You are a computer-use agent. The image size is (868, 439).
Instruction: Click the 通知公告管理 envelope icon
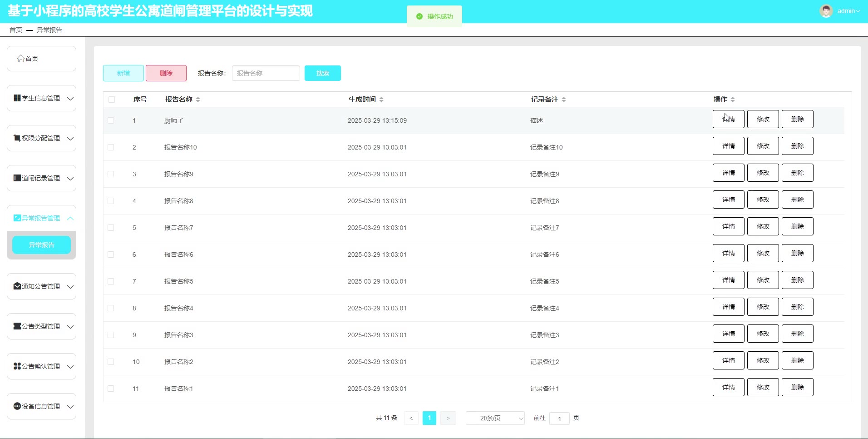(x=17, y=286)
